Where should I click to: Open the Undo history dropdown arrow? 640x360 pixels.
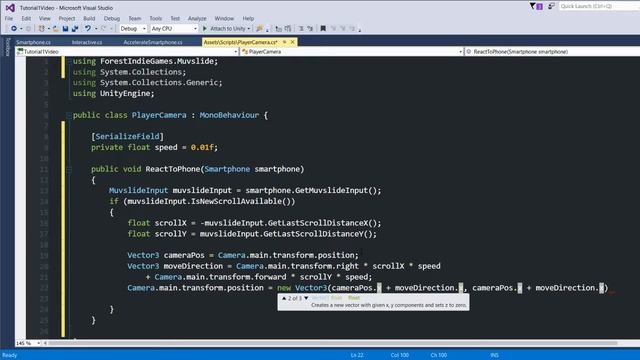(96, 29)
